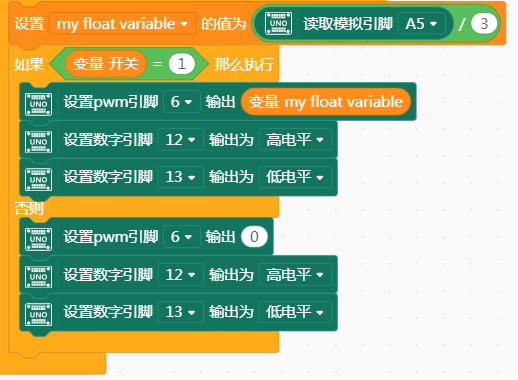This screenshot has width=518, height=380.
Task: Click 设置数字引脚 text on pin 13 block under 否则
Action: point(108,312)
